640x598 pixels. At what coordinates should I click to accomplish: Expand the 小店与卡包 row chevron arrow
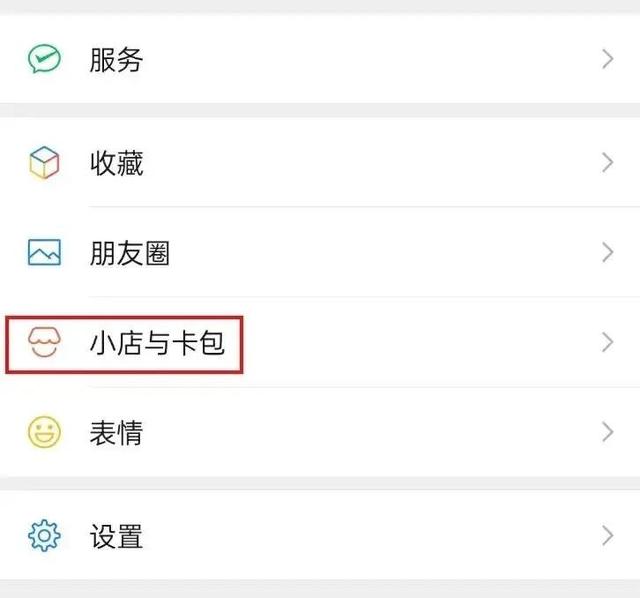click(x=607, y=344)
